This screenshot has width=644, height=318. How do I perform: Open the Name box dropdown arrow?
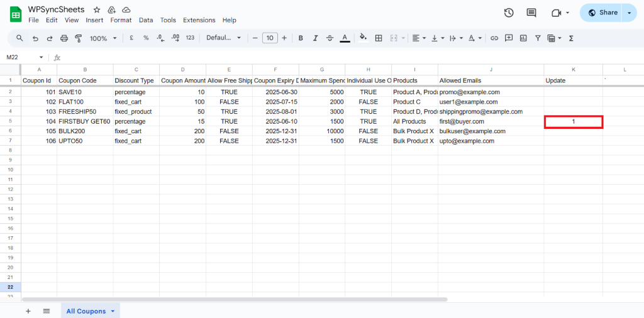pyautogui.click(x=41, y=57)
